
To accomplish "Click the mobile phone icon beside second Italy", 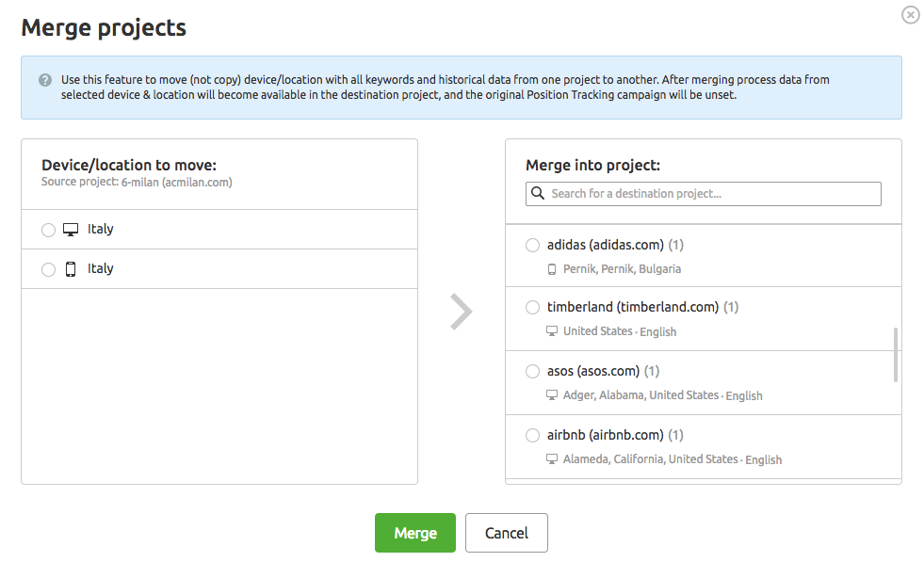I will tap(71, 269).
